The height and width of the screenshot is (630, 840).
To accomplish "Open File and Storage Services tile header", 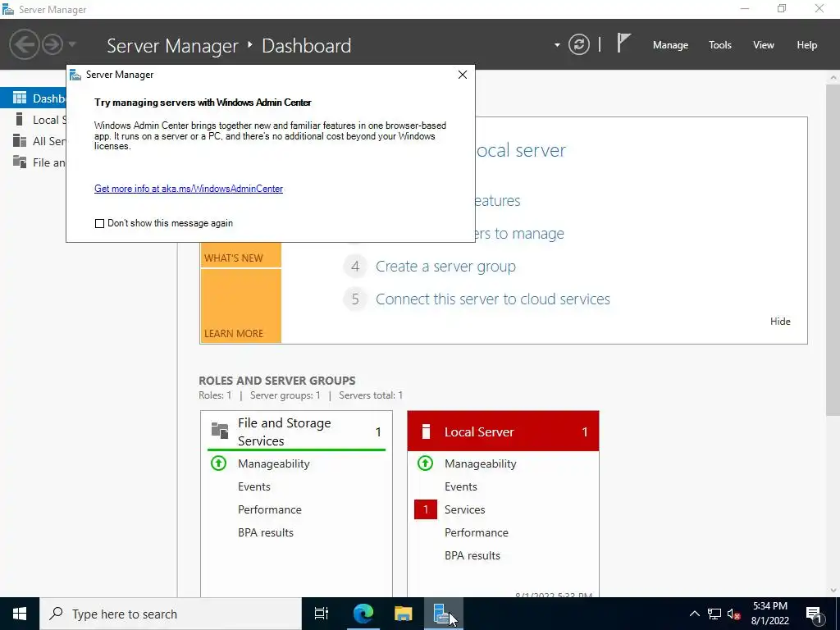I will 296,431.
